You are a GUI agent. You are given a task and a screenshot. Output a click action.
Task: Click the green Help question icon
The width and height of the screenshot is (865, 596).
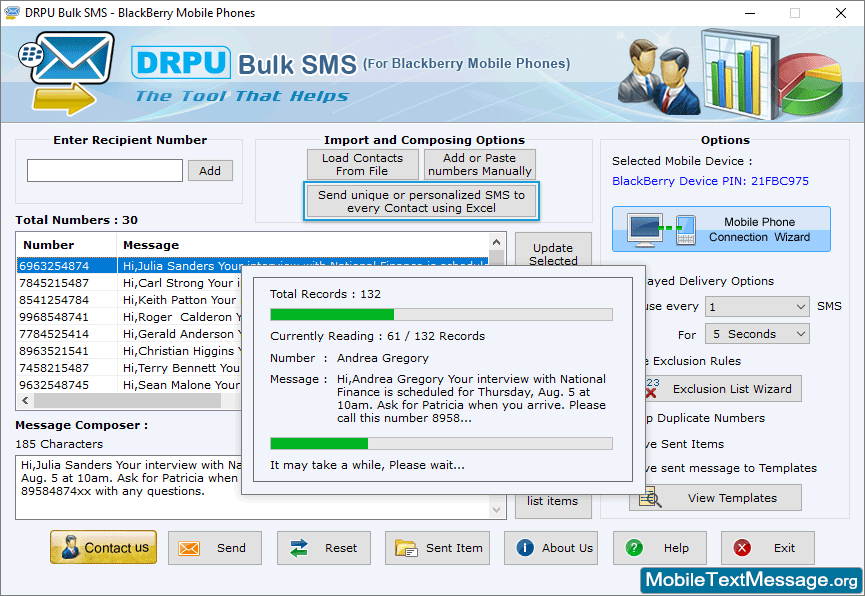coord(634,547)
